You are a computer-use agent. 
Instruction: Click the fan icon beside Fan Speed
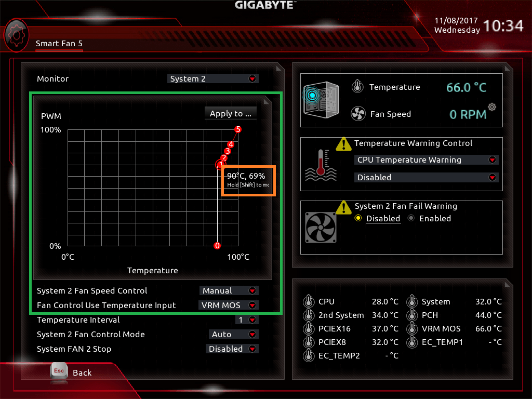pos(358,114)
